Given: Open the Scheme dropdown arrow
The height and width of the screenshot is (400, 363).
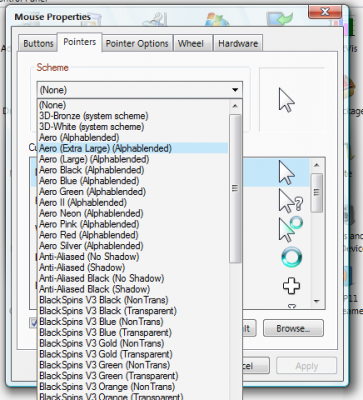Looking at the screenshot, I should pos(235,90).
